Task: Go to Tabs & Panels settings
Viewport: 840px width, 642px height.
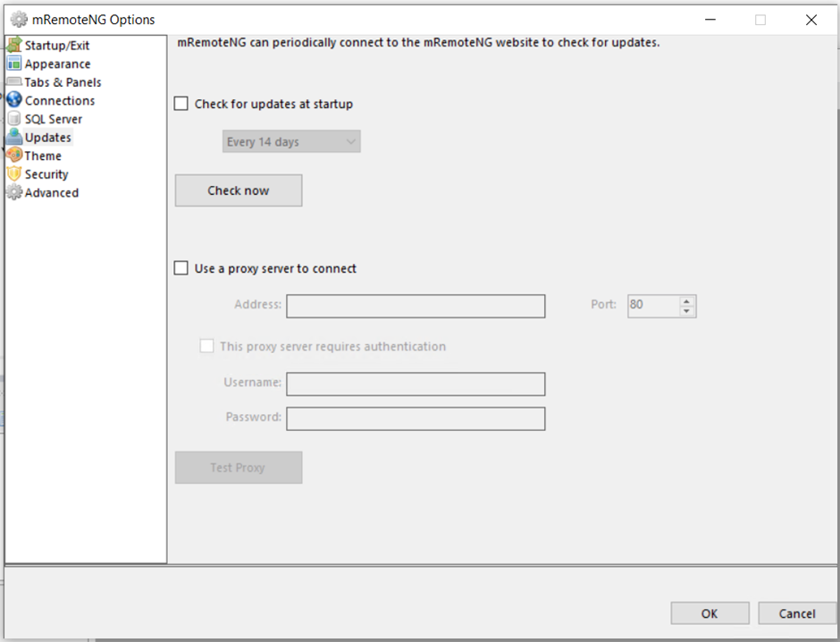Action: 63,82
